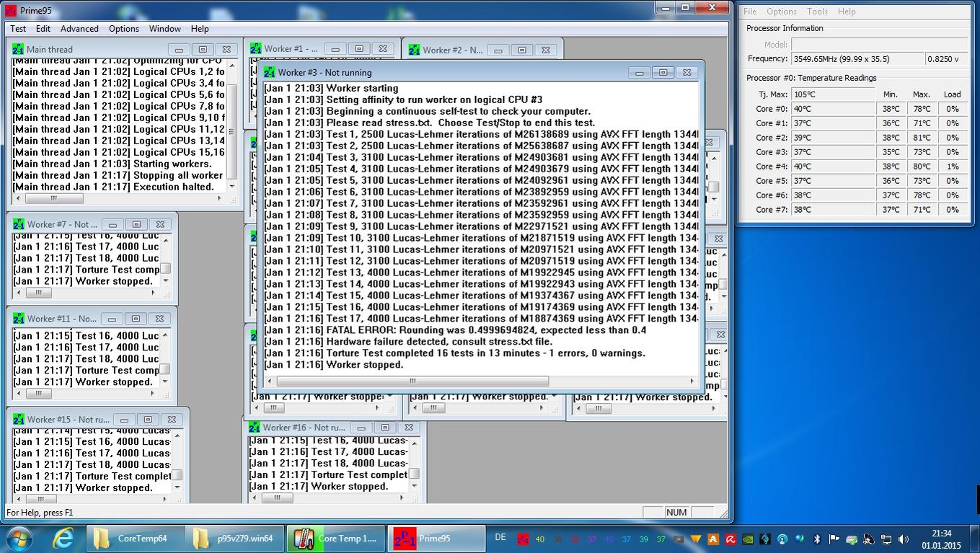Click the Bluetooth tray icon
980x553 pixels.
click(x=817, y=539)
